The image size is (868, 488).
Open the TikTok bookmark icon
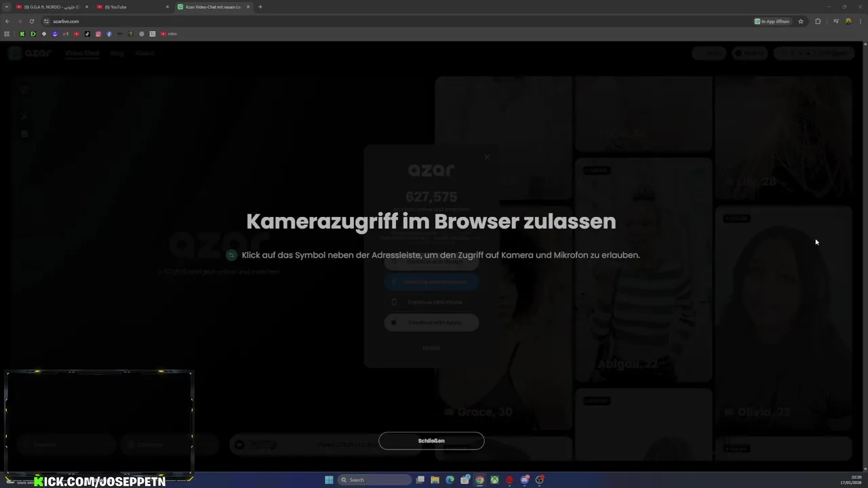coord(87,34)
